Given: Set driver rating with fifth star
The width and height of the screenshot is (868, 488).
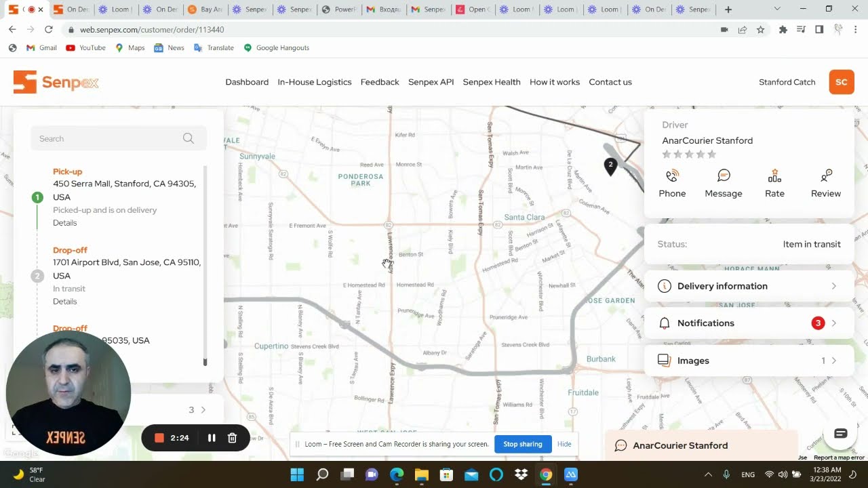Looking at the screenshot, I should tap(711, 155).
